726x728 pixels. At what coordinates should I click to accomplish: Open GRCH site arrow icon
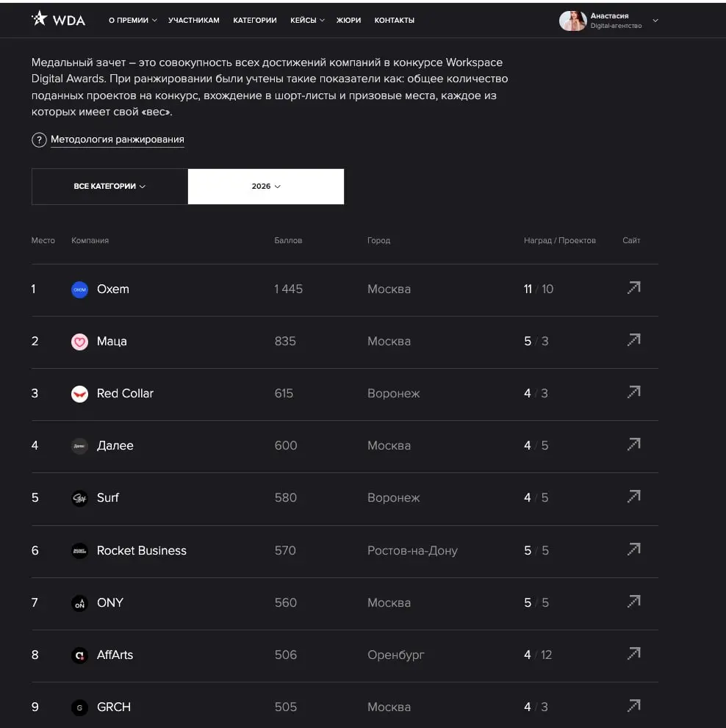(x=633, y=706)
